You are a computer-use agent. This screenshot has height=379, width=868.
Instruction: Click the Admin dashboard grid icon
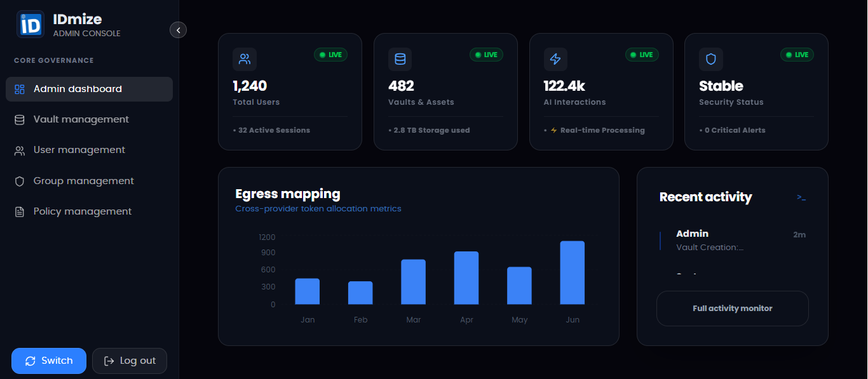click(x=20, y=89)
